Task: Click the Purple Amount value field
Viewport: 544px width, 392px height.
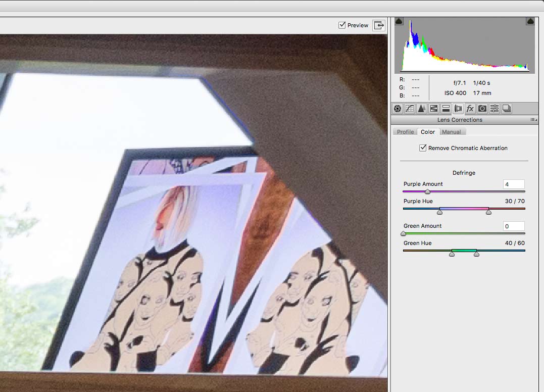Action: (514, 184)
